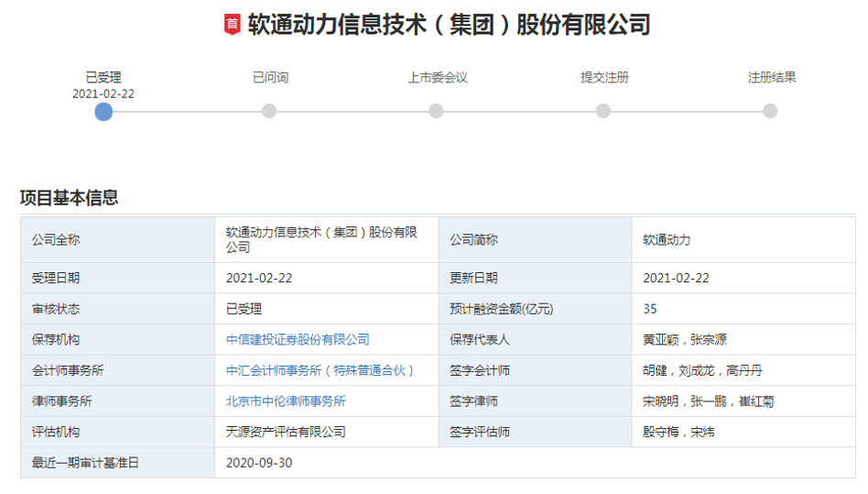Viewport: 868px width, 494px height.
Task: Click the 已问询 progress node
Action: (x=269, y=111)
